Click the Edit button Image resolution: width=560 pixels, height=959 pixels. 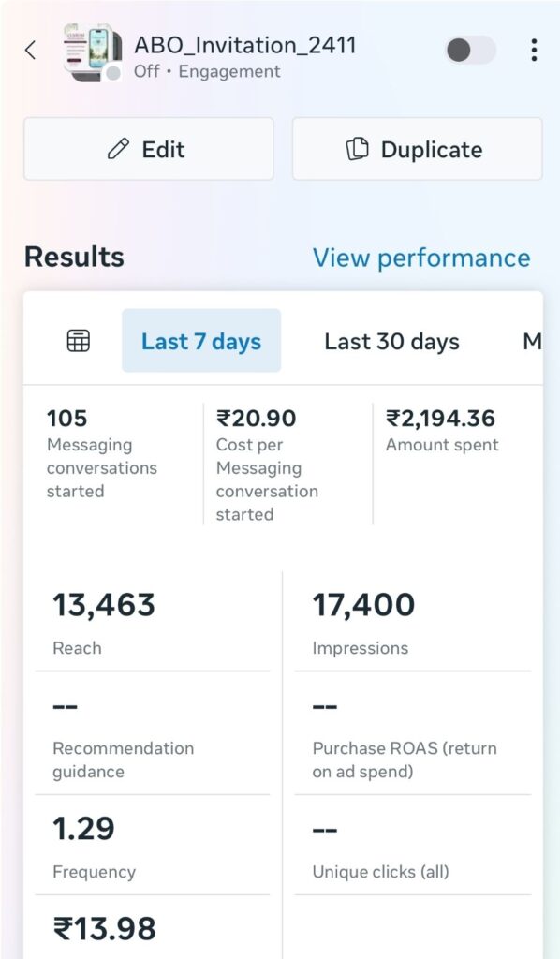tap(149, 149)
